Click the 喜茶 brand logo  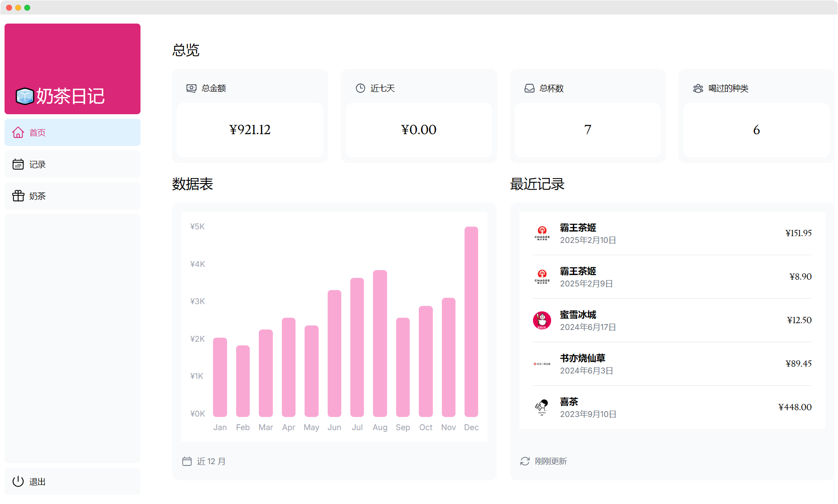pos(542,407)
